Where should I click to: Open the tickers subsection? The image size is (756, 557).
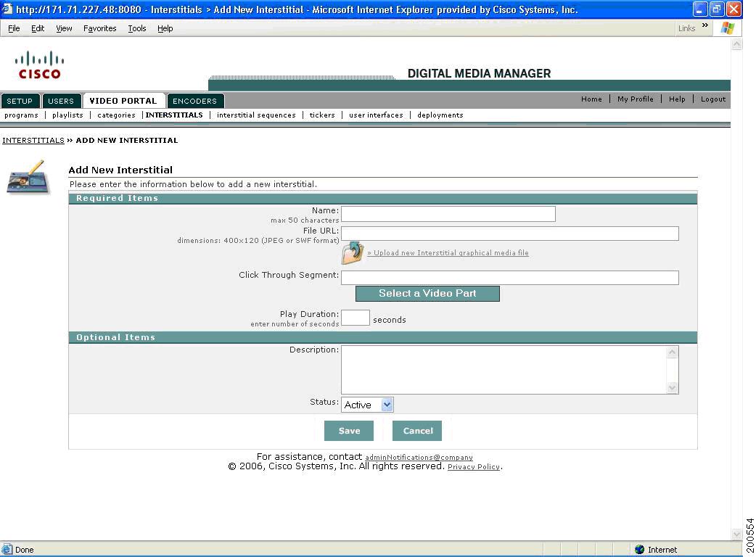click(322, 115)
